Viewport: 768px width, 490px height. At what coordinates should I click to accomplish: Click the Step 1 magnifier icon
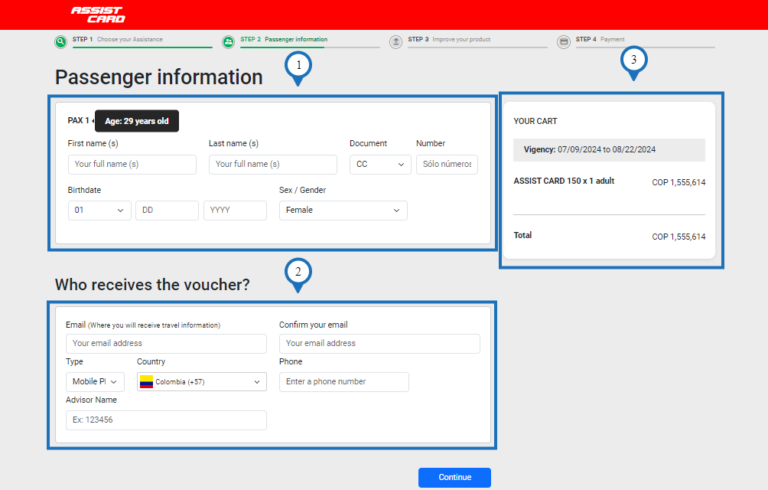coord(60,42)
